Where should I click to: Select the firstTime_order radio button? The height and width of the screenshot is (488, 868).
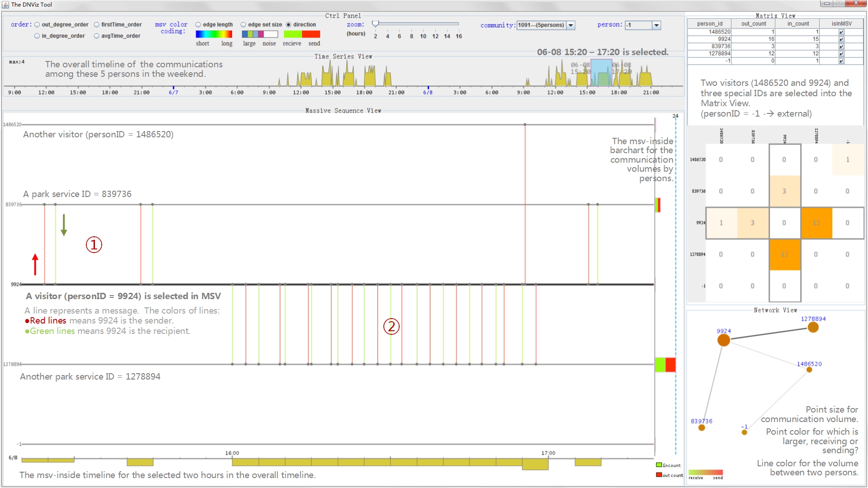point(97,25)
